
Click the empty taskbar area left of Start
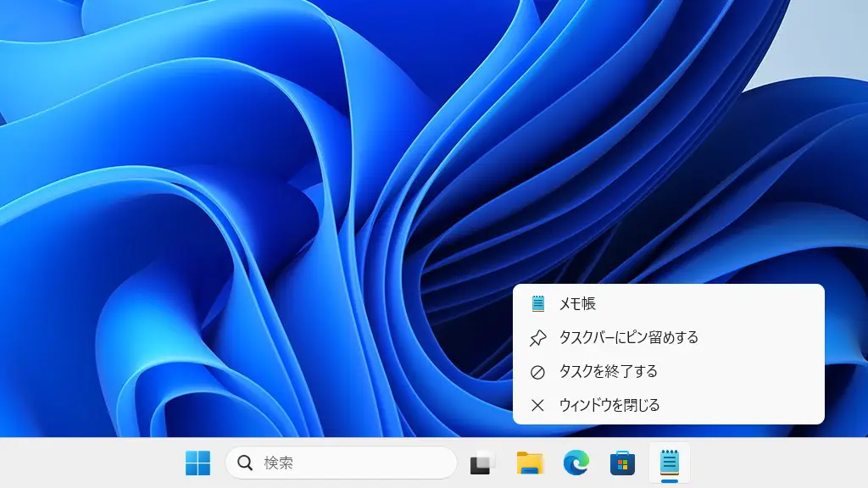pos(85,463)
